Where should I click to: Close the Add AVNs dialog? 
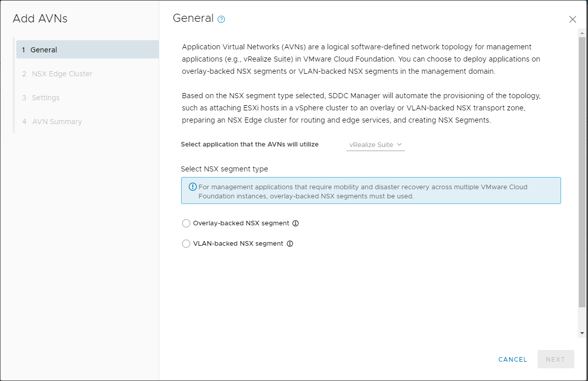coord(573,19)
